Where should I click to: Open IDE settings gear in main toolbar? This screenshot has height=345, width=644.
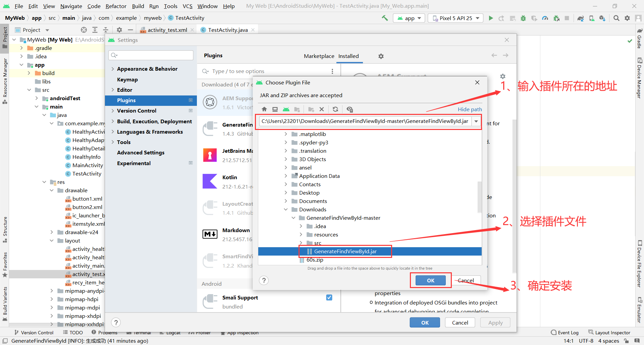(627, 18)
